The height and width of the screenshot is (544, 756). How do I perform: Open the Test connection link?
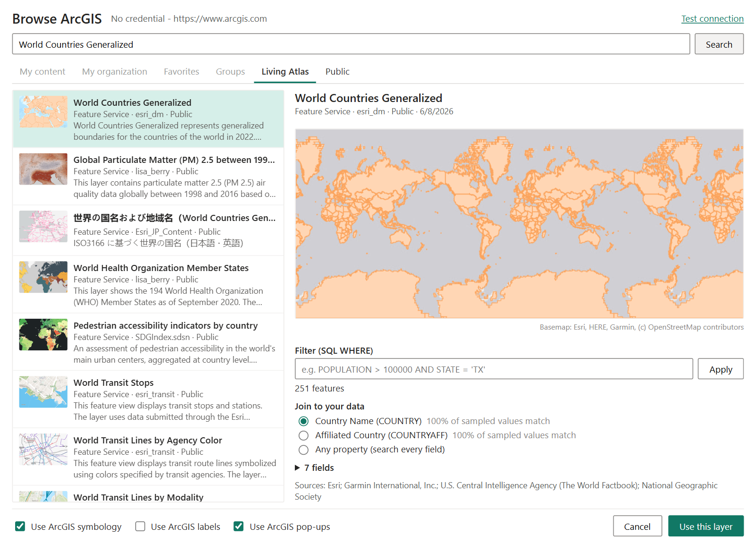tap(712, 18)
